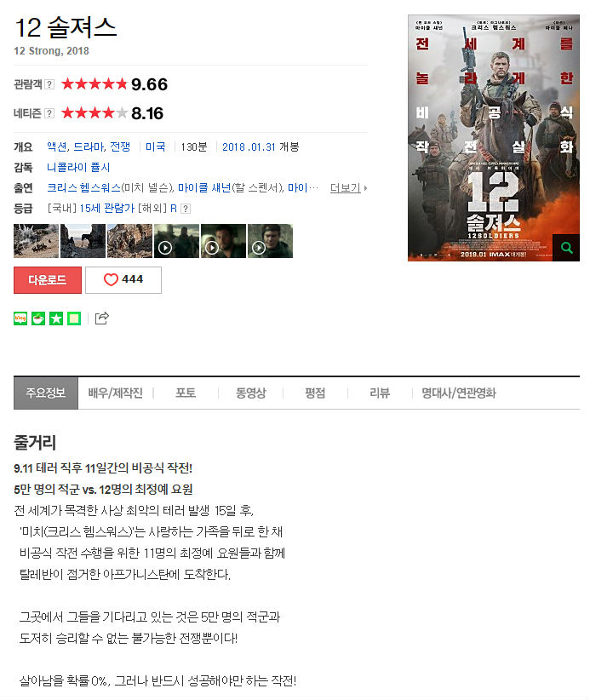The image size is (590, 700).
Task: Open the first still photo thumbnail
Action: (36, 241)
